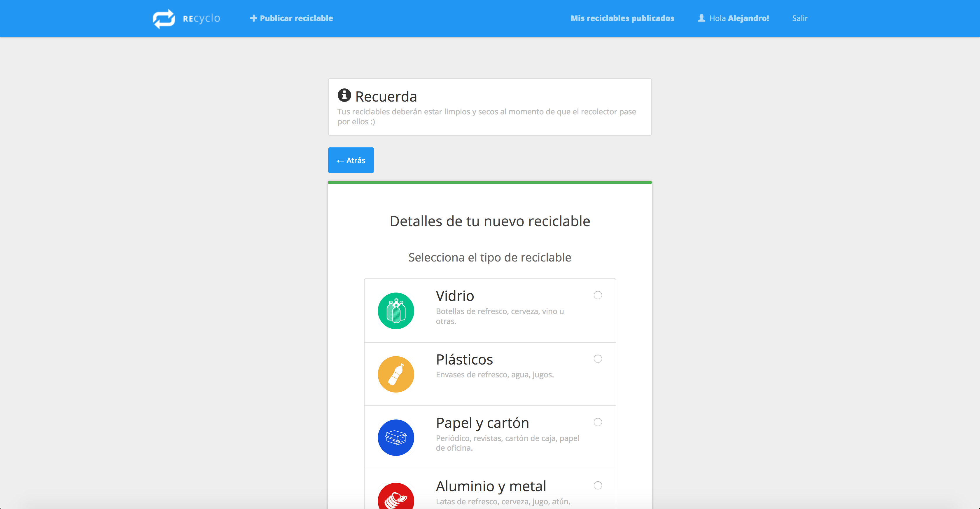This screenshot has width=980, height=509.
Task: Choose the Papel y cartón radio option
Action: (598, 422)
